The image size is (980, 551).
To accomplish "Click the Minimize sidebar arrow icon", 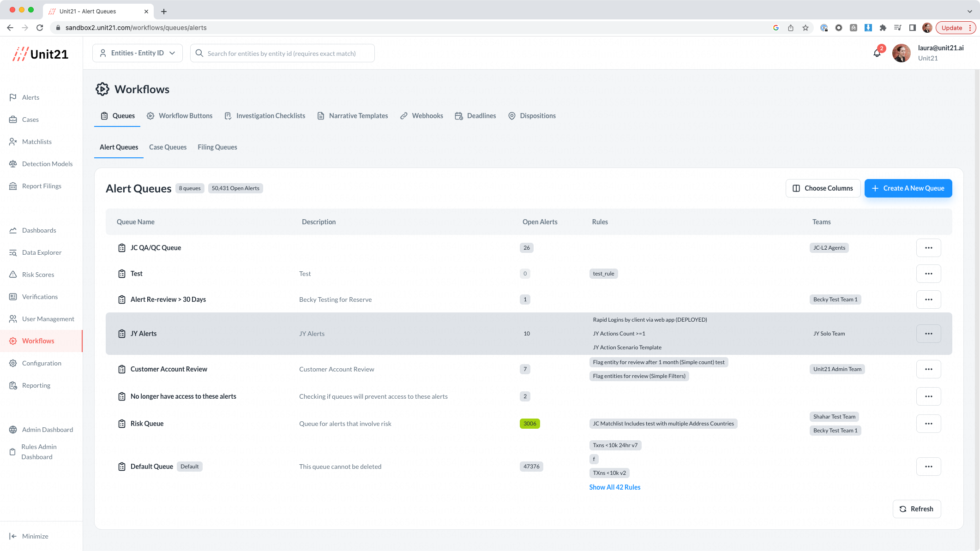I will (13, 536).
